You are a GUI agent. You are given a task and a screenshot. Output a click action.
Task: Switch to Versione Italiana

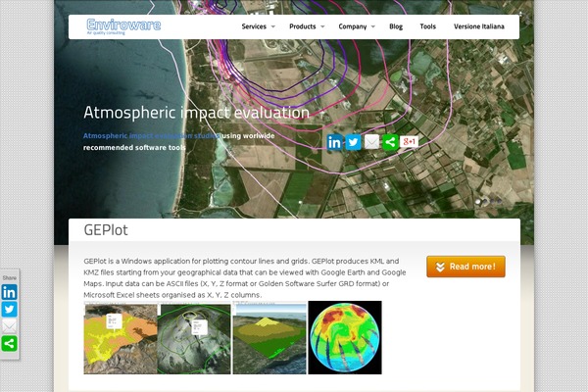click(x=479, y=26)
